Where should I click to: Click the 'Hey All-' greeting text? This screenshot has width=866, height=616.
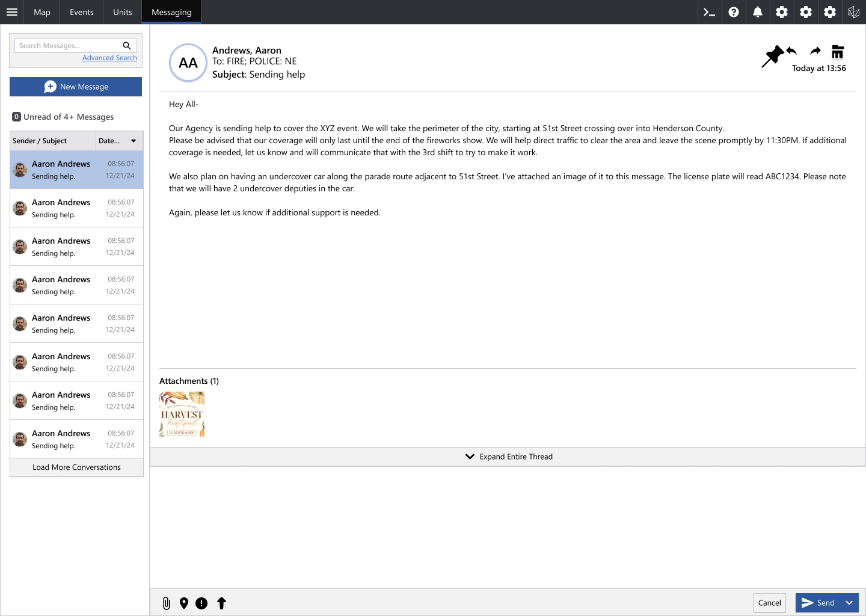point(183,104)
